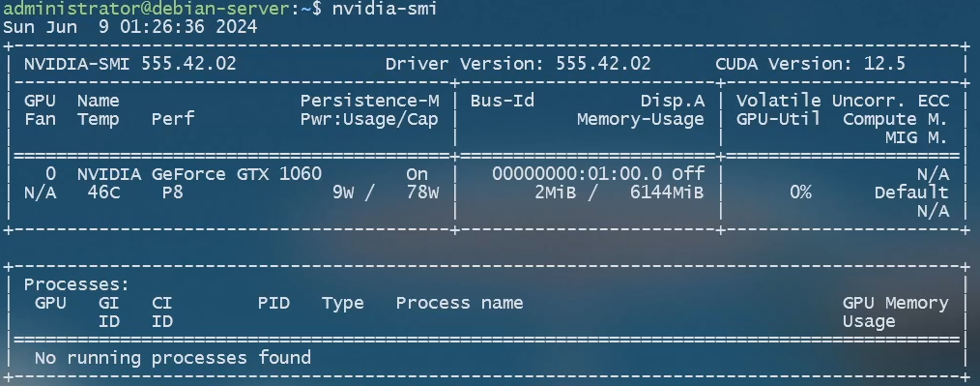Click the NVIDIA-SMI 555.42.02 header text
This screenshot has height=386, width=980.
130,64
